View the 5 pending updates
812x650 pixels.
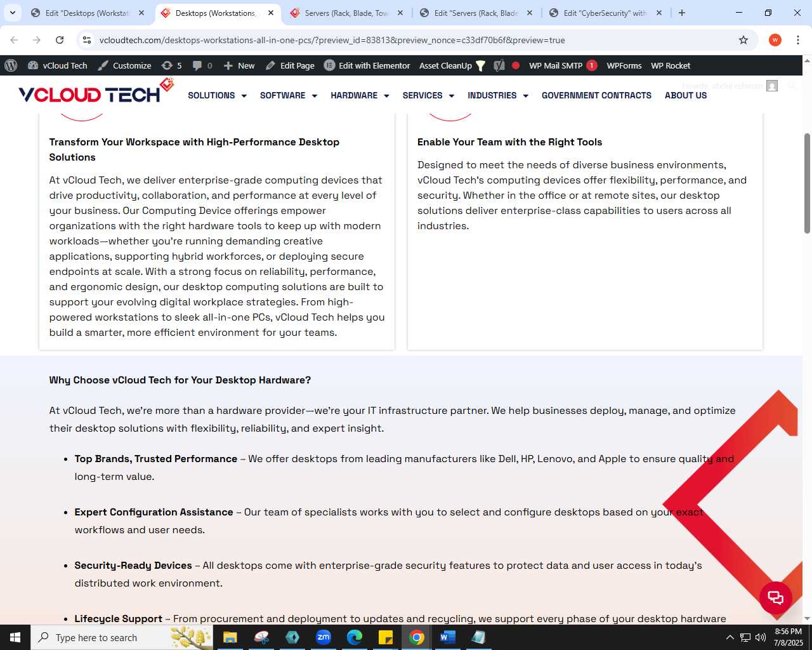pos(172,65)
